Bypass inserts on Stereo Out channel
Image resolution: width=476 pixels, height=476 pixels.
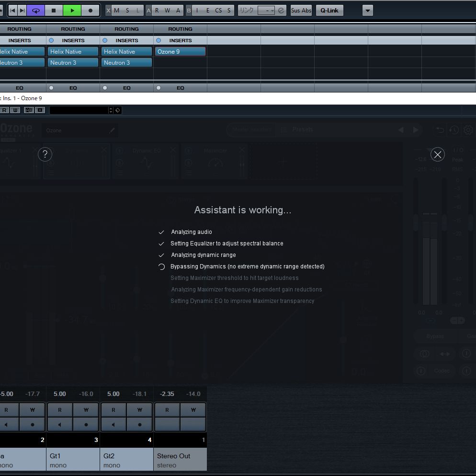click(159, 40)
